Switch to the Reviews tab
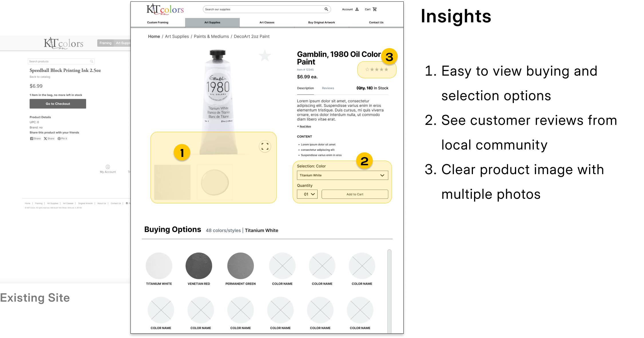 [328, 88]
